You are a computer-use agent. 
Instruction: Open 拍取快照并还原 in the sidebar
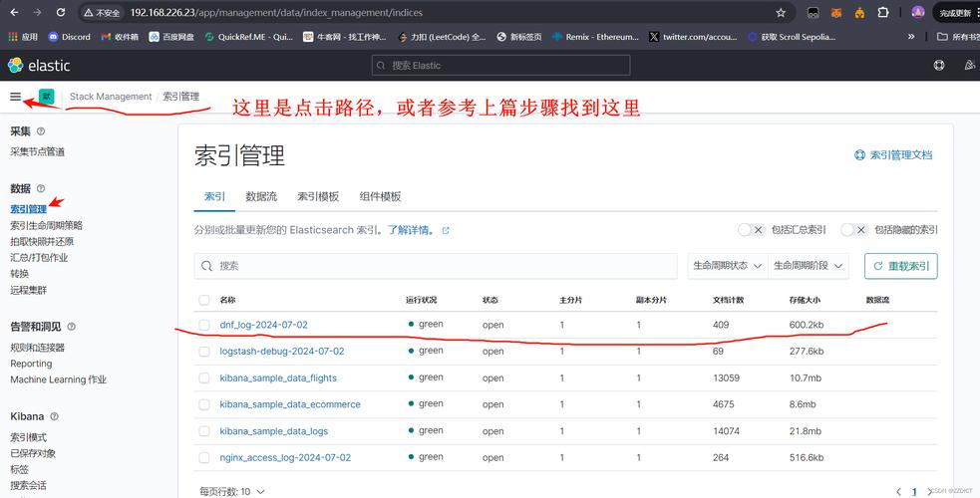(42, 241)
